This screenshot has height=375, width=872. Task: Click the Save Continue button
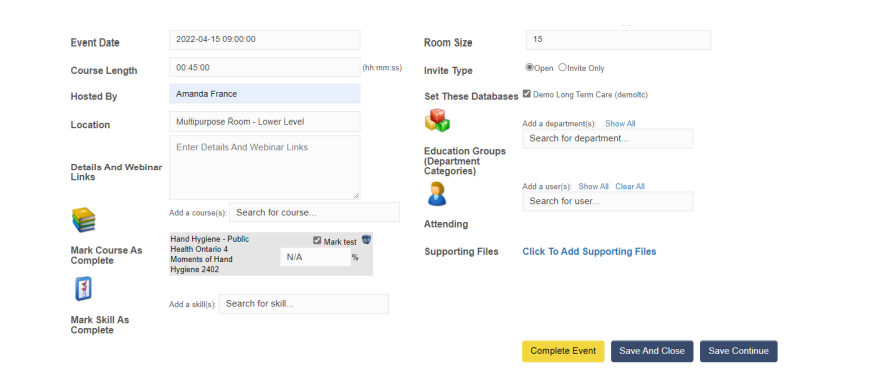pos(739,351)
